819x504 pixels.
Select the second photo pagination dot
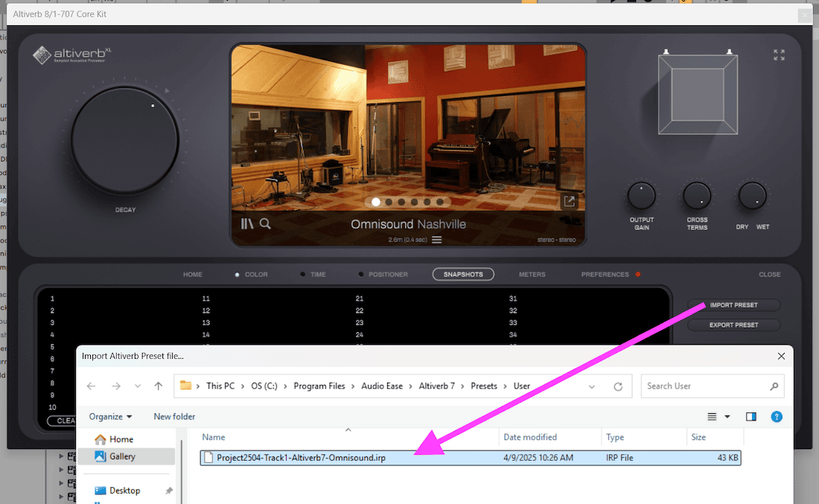click(389, 202)
